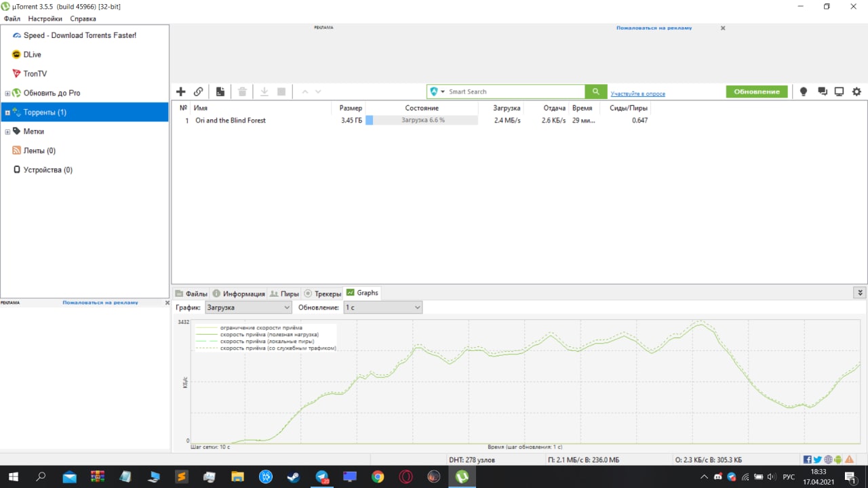Click the green search magnifier button
Screen dimensions: 868x488
coord(595,91)
